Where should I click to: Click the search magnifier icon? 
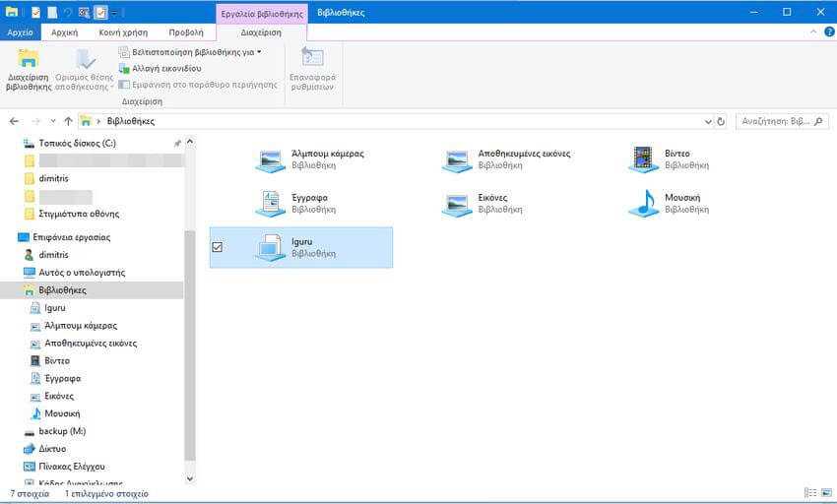(819, 121)
